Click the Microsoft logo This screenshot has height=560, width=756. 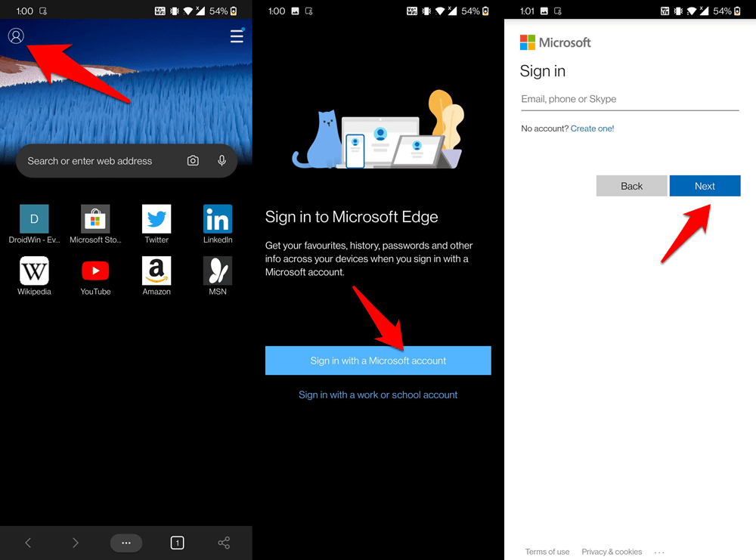[x=555, y=42]
